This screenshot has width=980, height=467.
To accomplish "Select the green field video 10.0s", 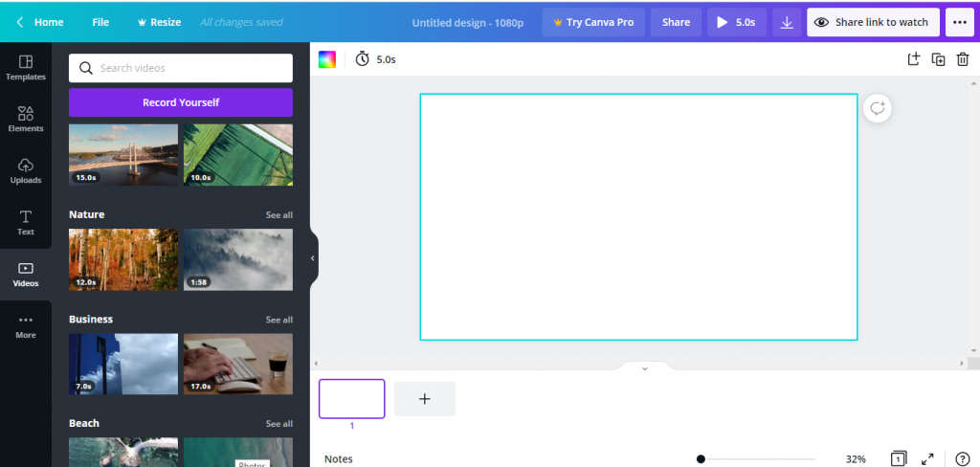I will (x=238, y=154).
